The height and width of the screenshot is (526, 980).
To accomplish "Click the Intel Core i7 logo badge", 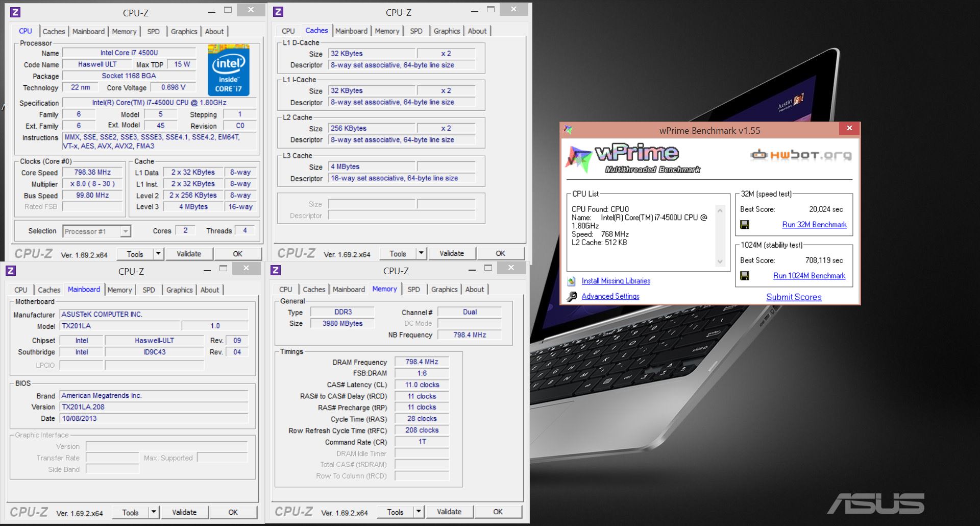I will click(228, 70).
